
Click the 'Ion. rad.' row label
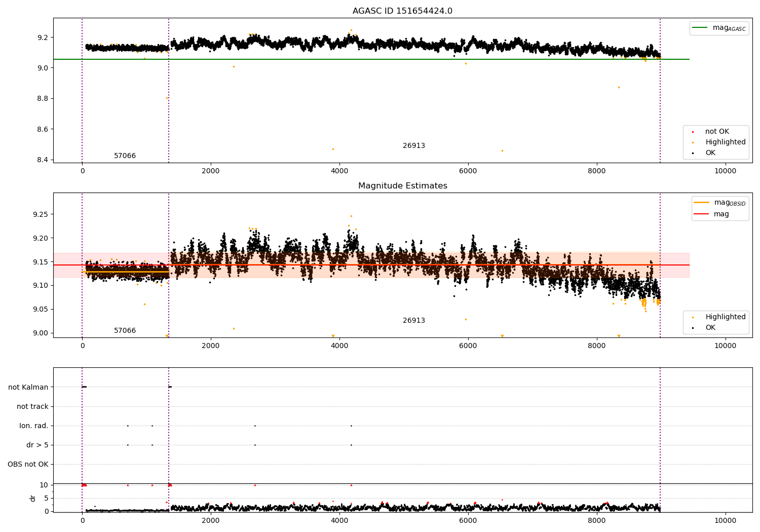pyautogui.click(x=34, y=426)
